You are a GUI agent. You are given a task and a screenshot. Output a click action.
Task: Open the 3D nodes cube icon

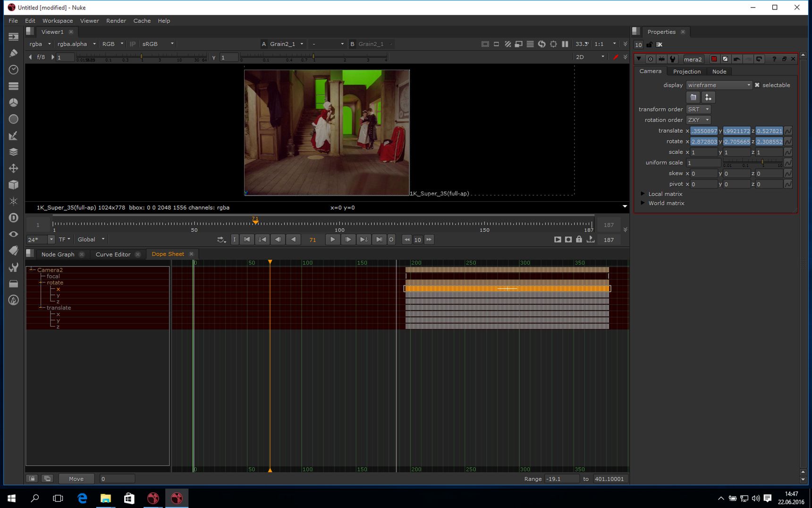(13, 185)
